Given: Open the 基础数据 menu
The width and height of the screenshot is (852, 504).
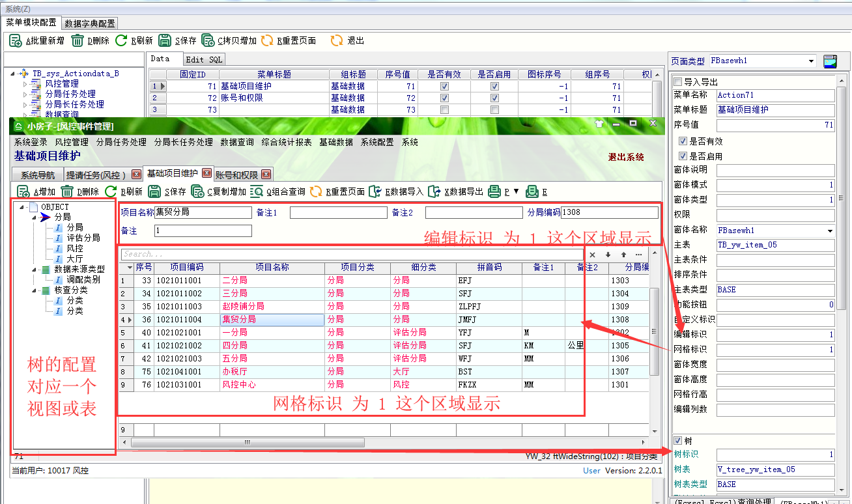Looking at the screenshot, I should (x=336, y=142).
